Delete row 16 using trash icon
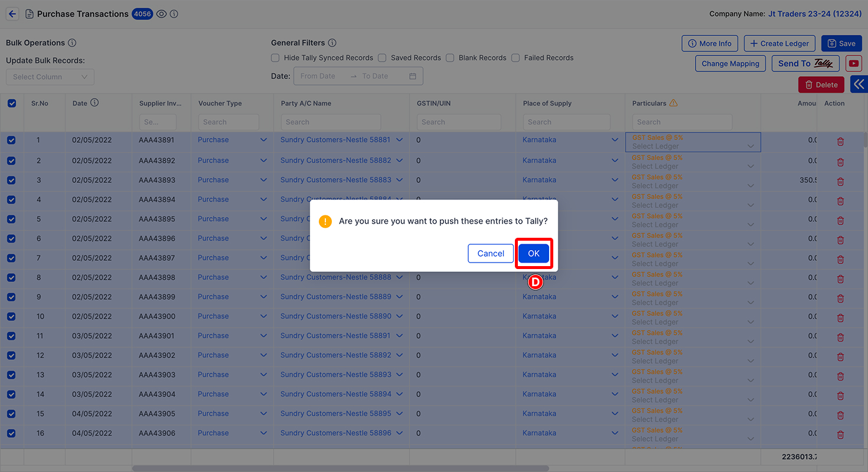This screenshot has width=868, height=472. point(840,435)
